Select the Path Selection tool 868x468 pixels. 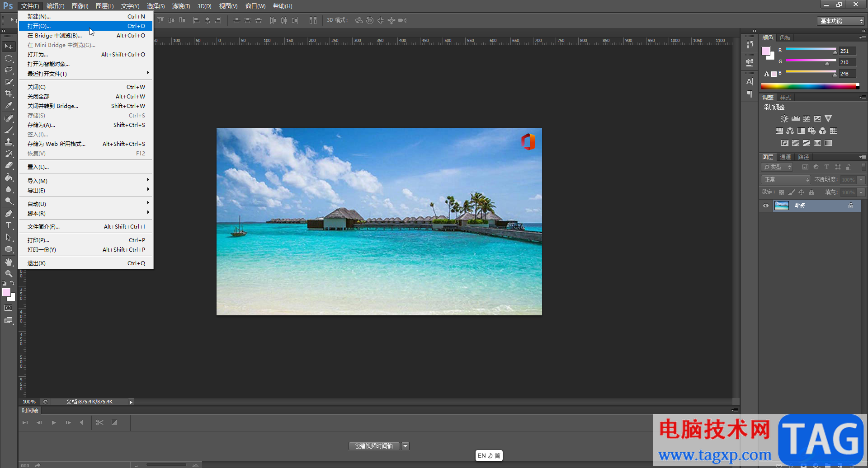9,237
